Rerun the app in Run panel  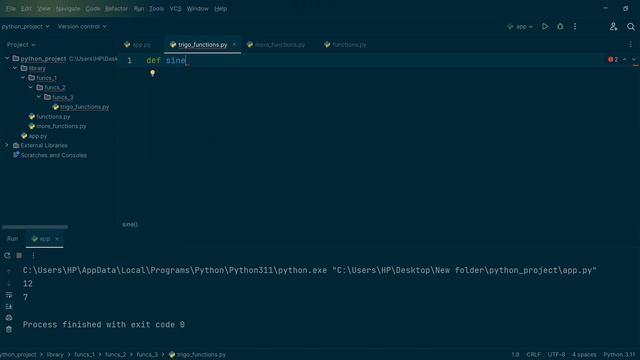pyautogui.click(x=7, y=256)
